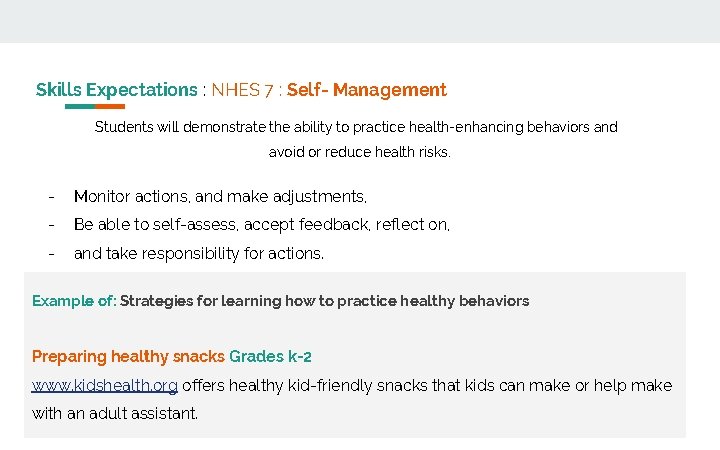Click the "and take responsibility for actions." bullet
Viewport: 720px width, 450px height.
pyautogui.click(x=199, y=254)
